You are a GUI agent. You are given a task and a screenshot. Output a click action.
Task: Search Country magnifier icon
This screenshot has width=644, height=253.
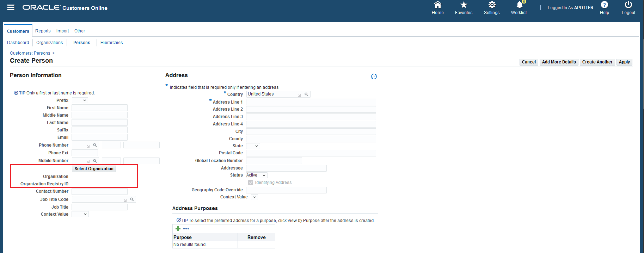pos(306,94)
